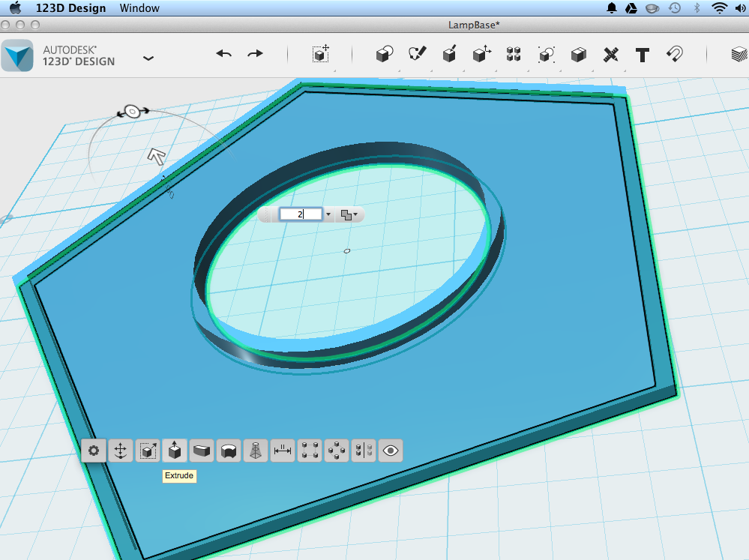The image size is (749, 560).
Task: Click the Move tool in floating toolbar
Action: pyautogui.click(x=121, y=451)
